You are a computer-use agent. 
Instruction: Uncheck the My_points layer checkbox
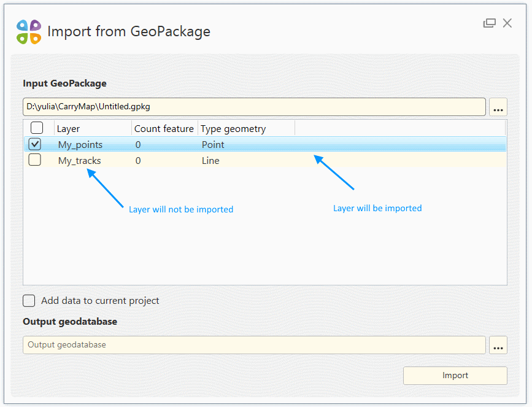pos(35,144)
